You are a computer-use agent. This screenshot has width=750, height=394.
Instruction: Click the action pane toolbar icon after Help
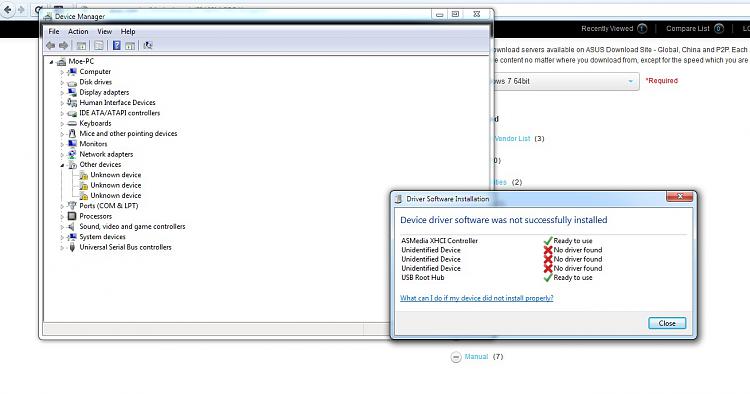coord(130,46)
